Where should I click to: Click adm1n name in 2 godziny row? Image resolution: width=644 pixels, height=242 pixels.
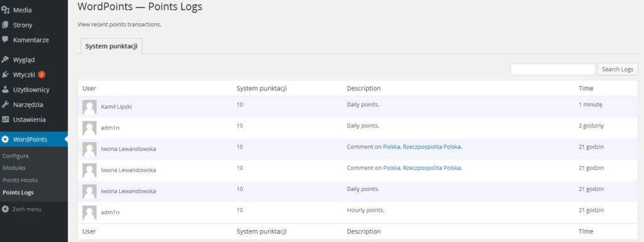coord(110,128)
